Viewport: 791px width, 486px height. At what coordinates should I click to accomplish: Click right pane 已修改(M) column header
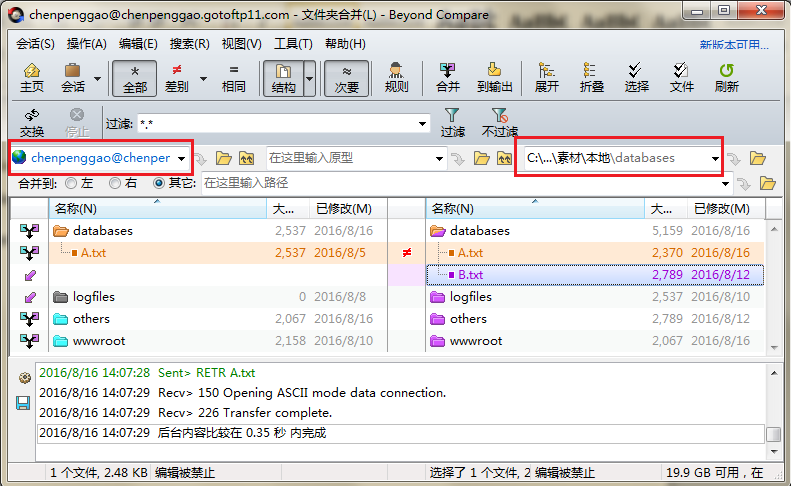click(x=726, y=208)
